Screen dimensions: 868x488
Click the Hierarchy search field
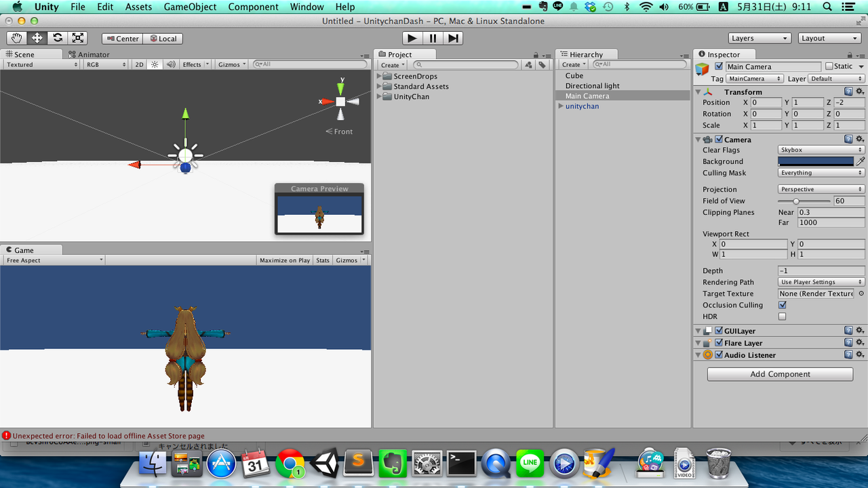[639, 64]
